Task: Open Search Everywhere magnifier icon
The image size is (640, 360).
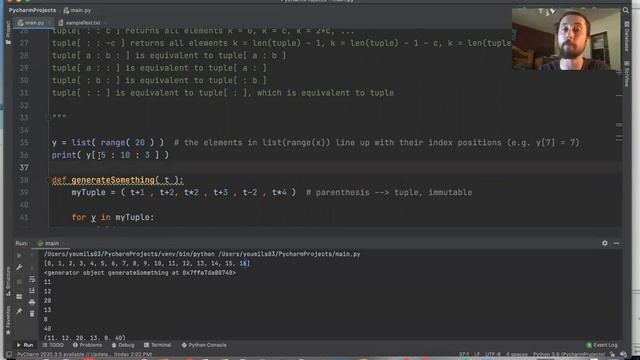Action: click(626, 10)
